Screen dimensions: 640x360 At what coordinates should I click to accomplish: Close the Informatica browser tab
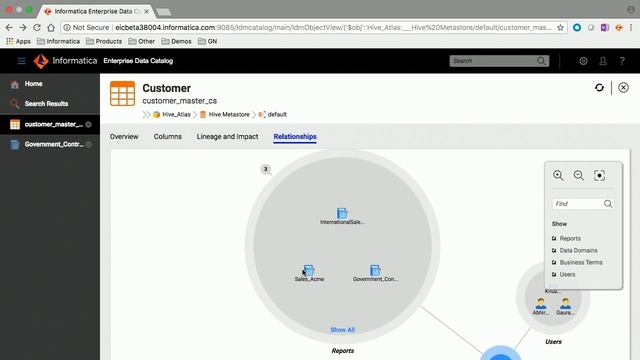tap(147, 11)
